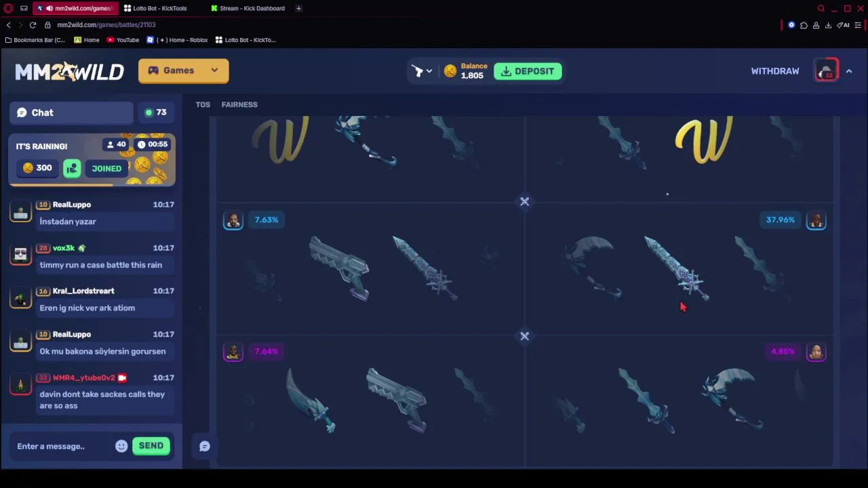Image resolution: width=868 pixels, height=488 pixels.
Task: Click the coin balance icon
Action: pyautogui.click(x=450, y=71)
